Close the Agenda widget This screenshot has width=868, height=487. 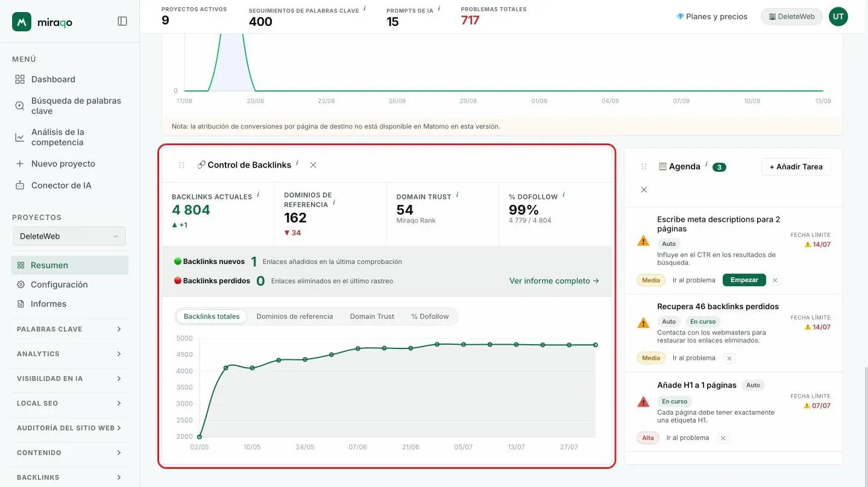click(x=644, y=190)
